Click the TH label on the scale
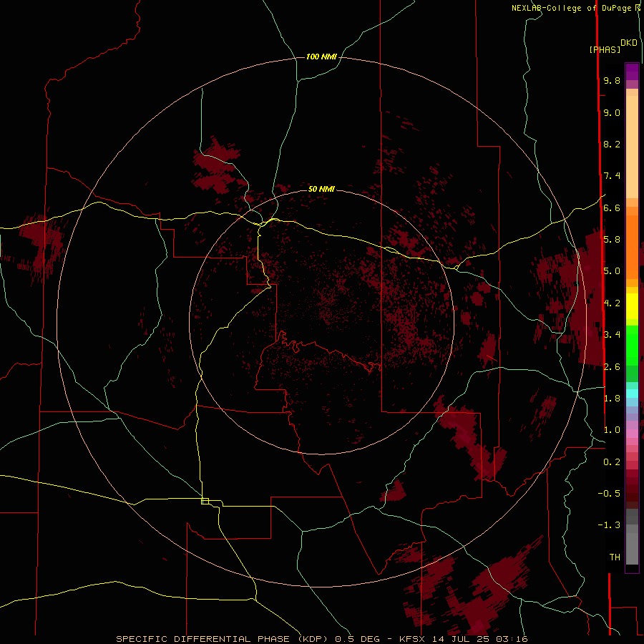Viewport: 644px width, 644px height. [615, 557]
